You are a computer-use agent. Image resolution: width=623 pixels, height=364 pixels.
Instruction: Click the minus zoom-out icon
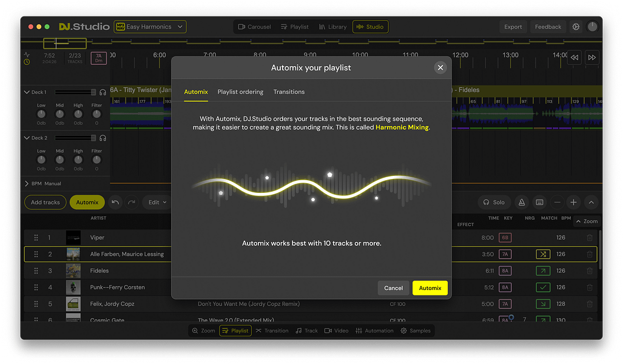(557, 202)
